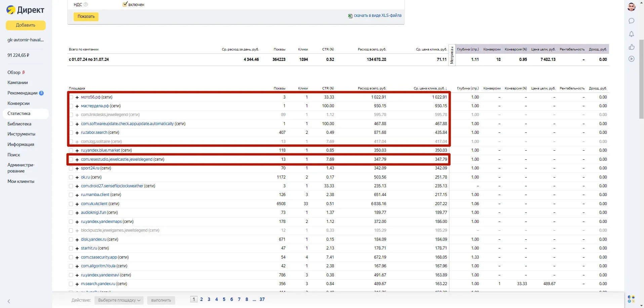Open the chat messages icon

pyautogui.click(x=632, y=21)
